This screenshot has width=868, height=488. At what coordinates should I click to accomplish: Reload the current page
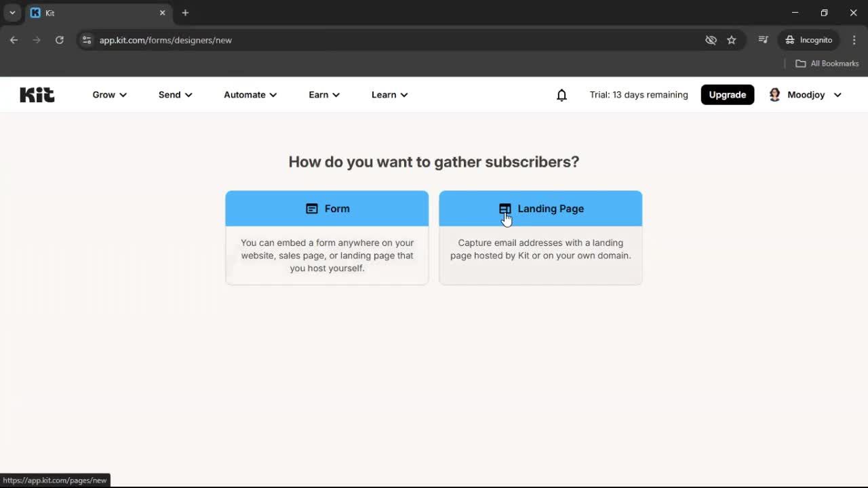click(60, 40)
